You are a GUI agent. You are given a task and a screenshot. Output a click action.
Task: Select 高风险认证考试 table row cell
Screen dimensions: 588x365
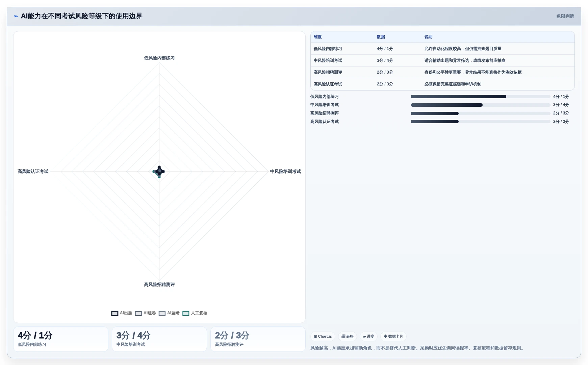pyautogui.click(x=328, y=84)
